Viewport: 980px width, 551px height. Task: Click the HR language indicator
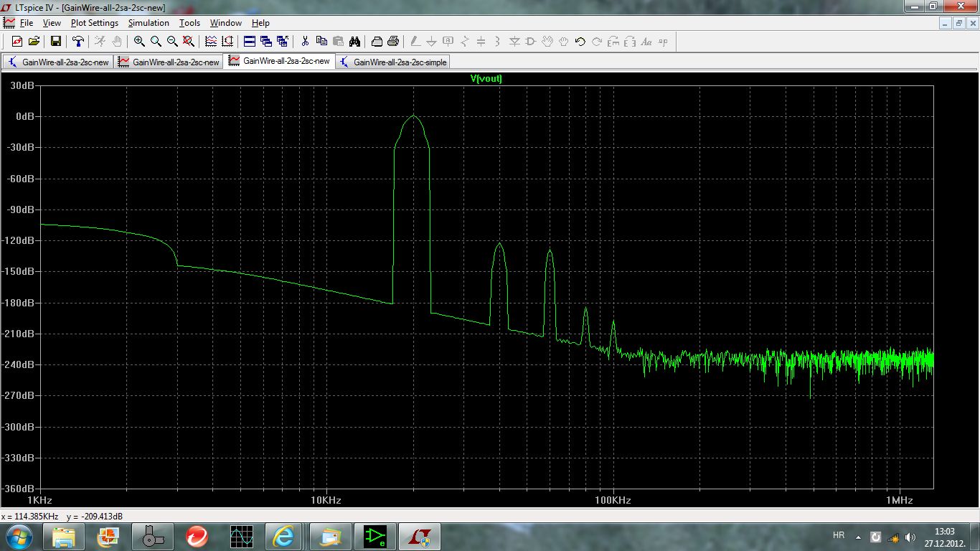(839, 536)
